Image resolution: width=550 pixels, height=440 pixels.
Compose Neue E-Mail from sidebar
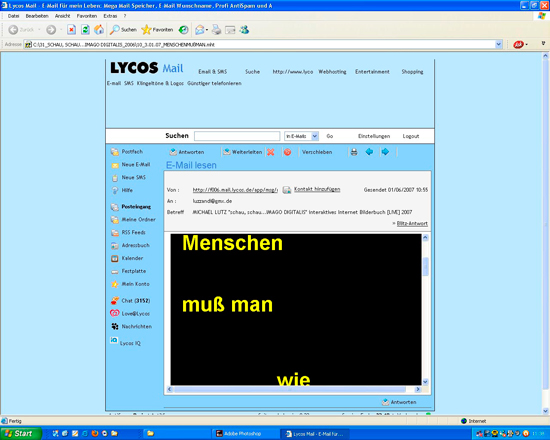click(x=130, y=165)
